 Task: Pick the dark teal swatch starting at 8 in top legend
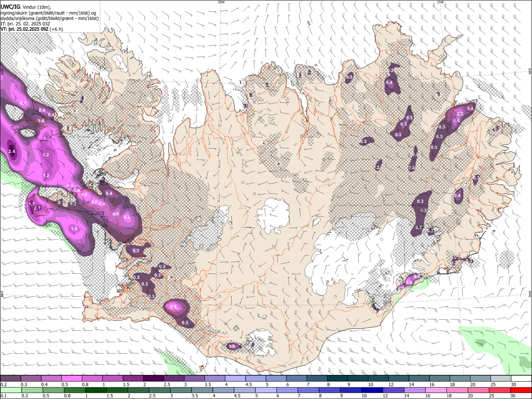[337, 378]
